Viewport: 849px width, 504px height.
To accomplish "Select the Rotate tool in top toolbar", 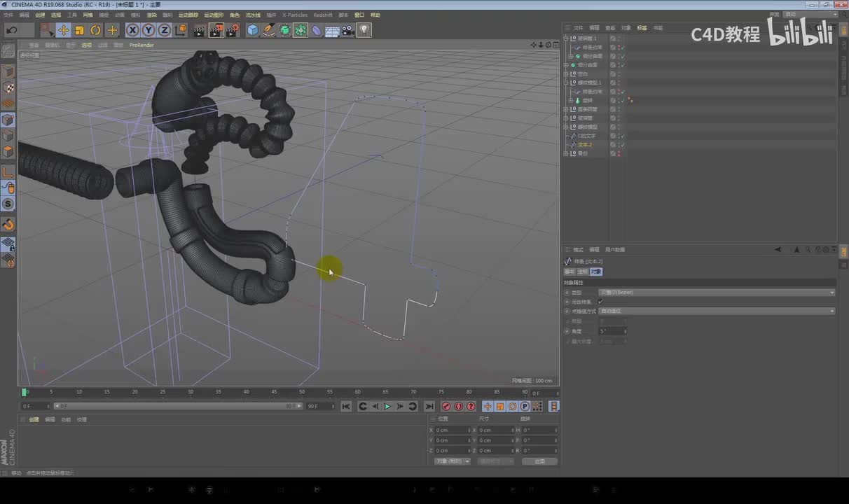I will tap(95, 30).
